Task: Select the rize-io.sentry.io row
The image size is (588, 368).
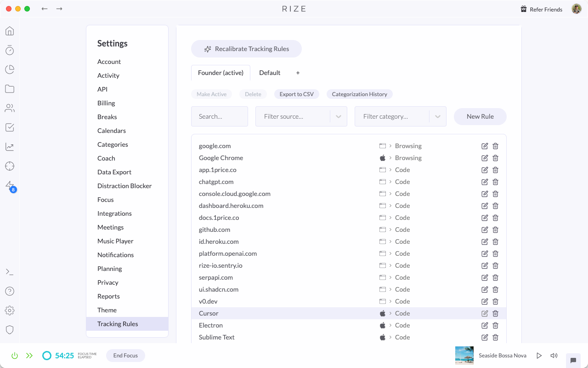Action: [x=349, y=265]
